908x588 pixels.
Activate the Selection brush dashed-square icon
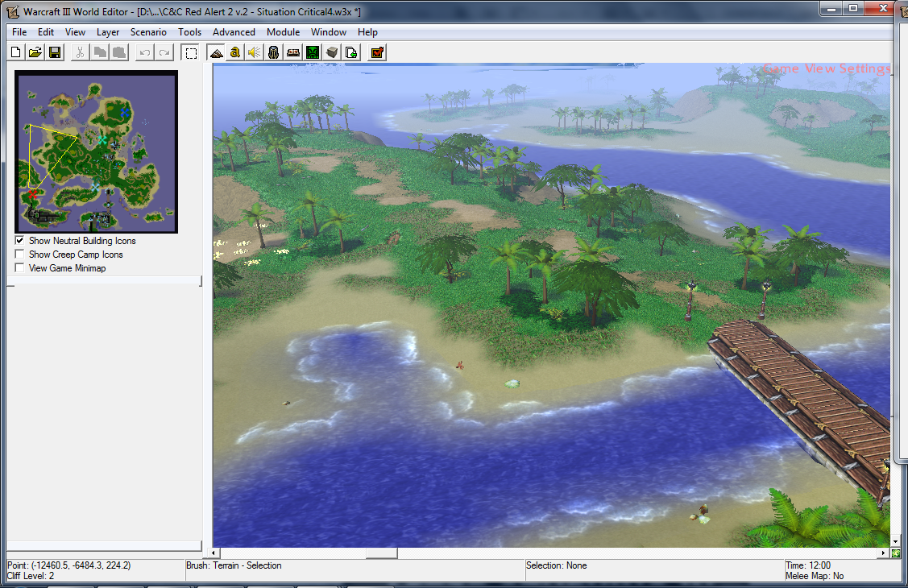pyautogui.click(x=190, y=52)
